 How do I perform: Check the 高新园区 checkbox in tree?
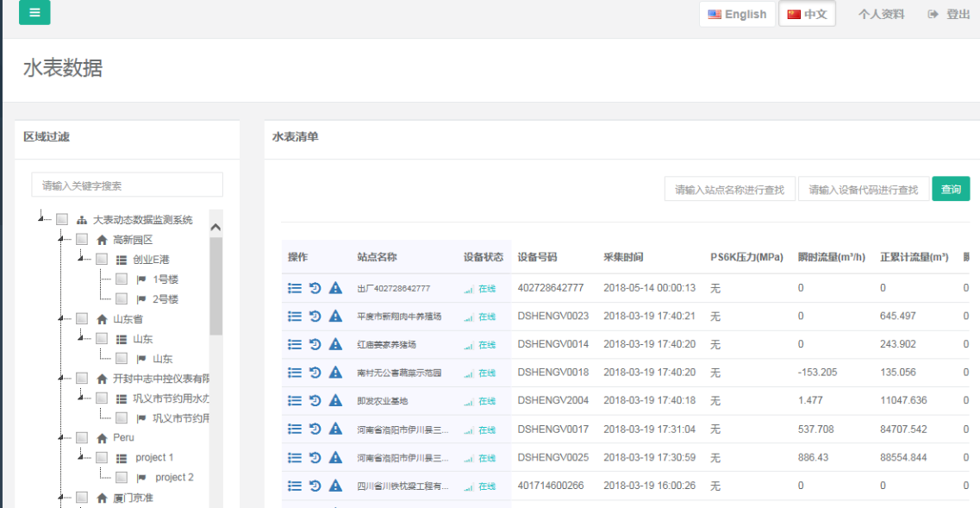coord(82,240)
